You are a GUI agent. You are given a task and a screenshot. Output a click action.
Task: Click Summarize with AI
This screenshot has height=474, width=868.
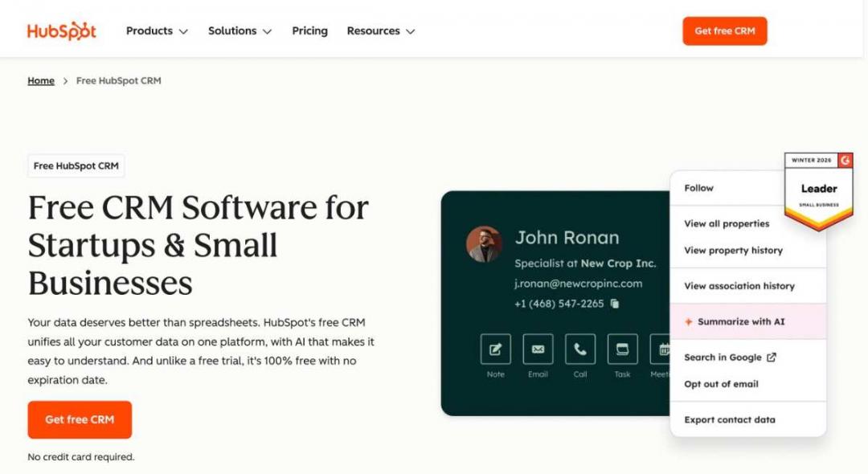[x=748, y=321]
